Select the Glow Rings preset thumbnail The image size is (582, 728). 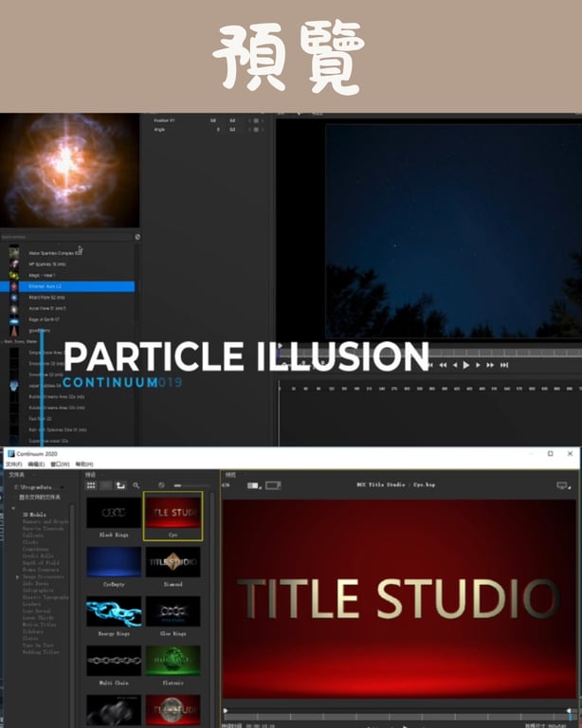pos(173,611)
